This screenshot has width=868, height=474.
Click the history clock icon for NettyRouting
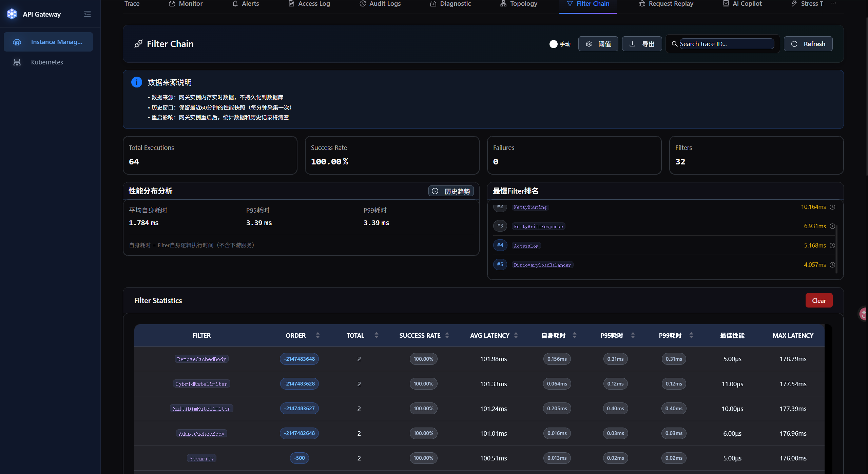coord(832,207)
